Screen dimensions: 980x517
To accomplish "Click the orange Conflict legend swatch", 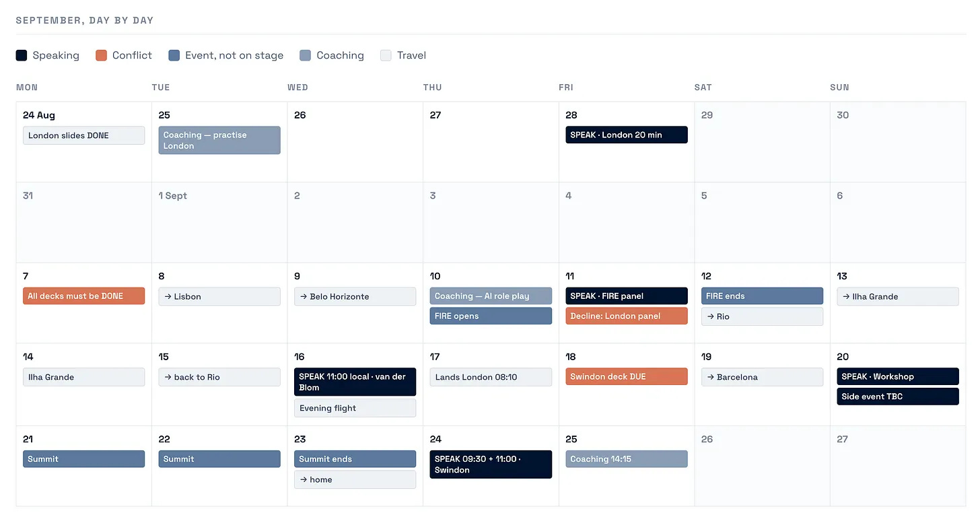I will [102, 55].
